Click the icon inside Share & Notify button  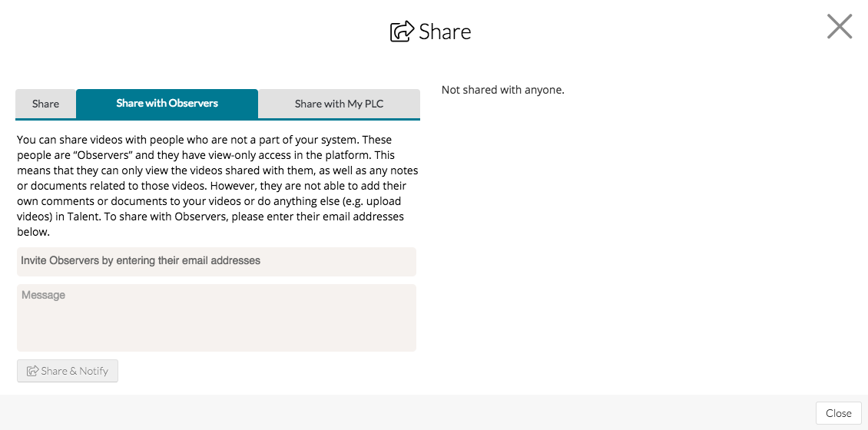33,371
